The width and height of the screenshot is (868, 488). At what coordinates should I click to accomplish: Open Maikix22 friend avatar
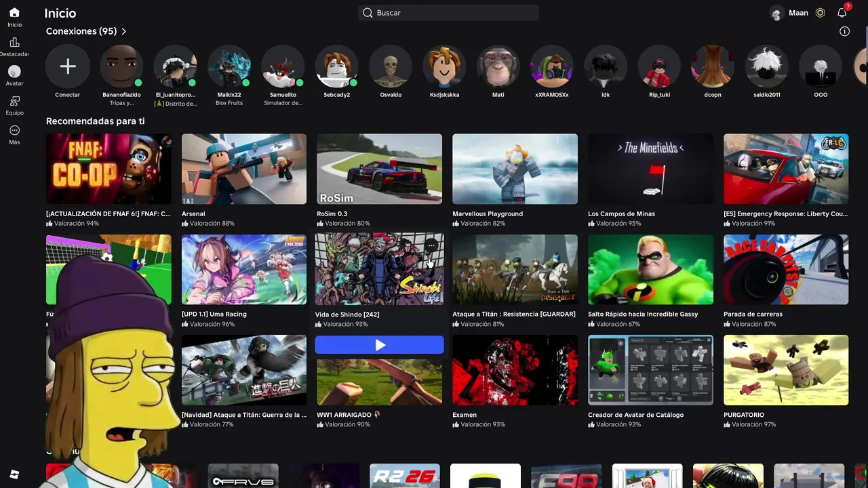click(x=229, y=66)
